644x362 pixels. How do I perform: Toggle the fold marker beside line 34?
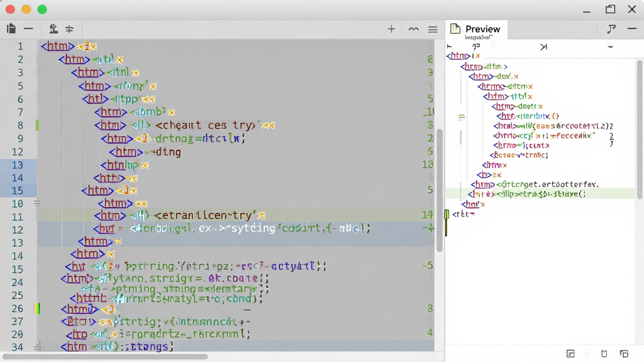[37, 347]
